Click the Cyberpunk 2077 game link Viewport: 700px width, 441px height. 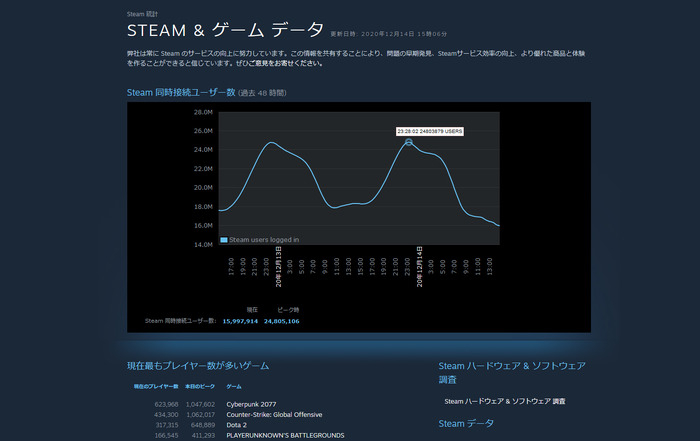251,404
